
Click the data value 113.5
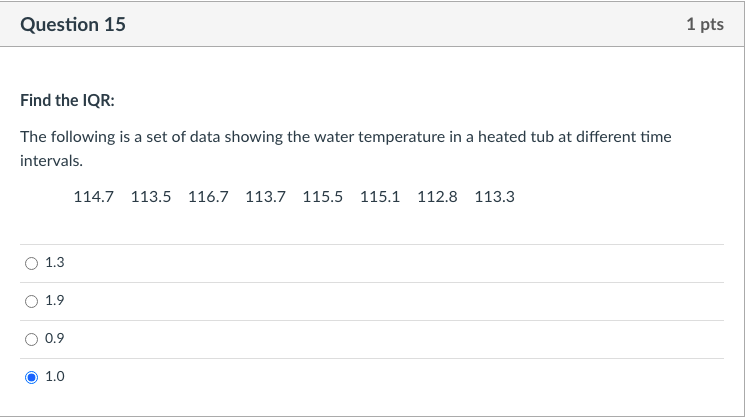coord(151,197)
